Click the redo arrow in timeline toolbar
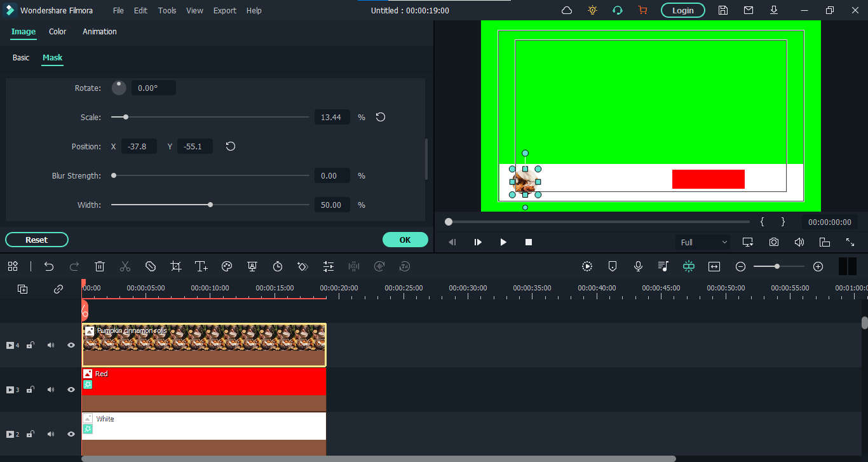 74,266
